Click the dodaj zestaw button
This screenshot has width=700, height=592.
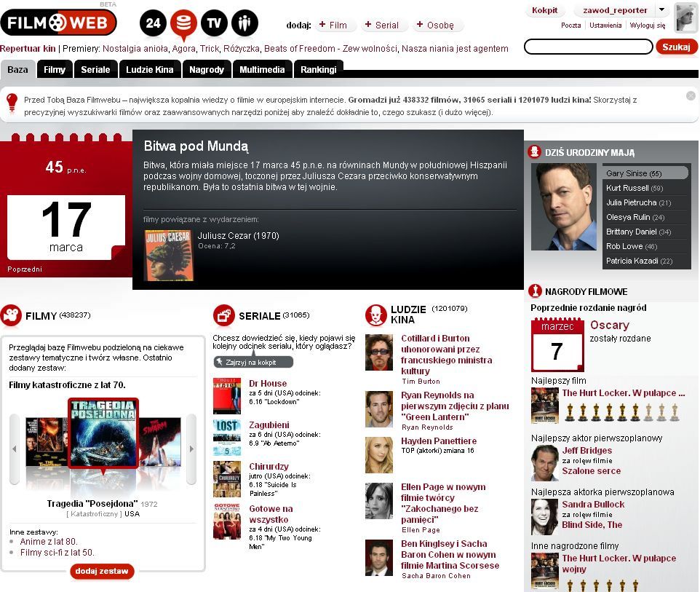[102, 571]
